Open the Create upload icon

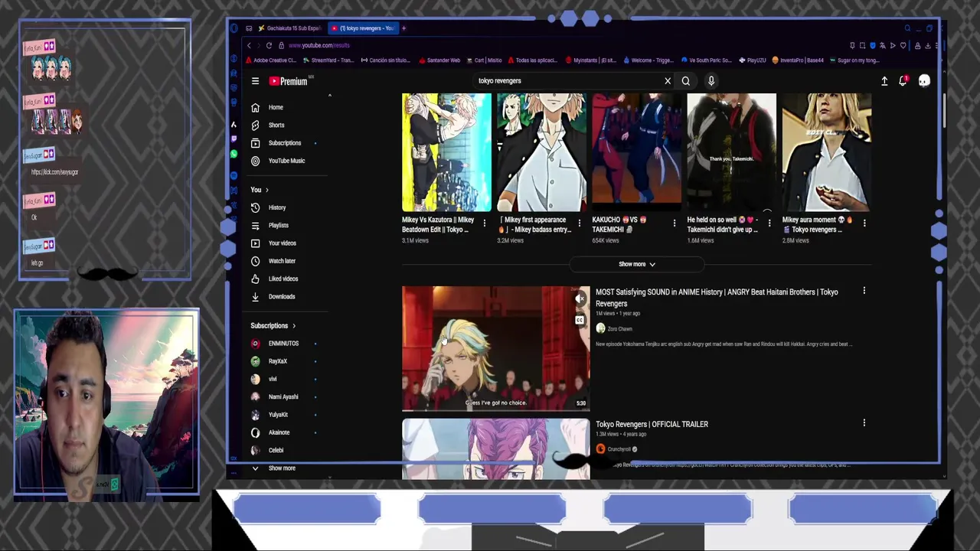[x=884, y=81]
